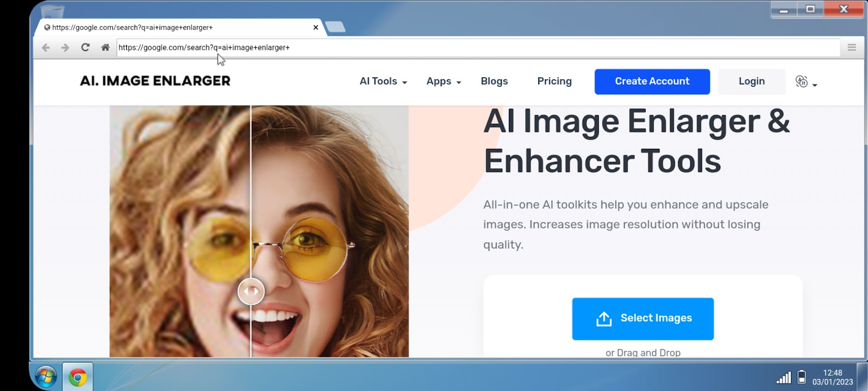Open the AI. IMAGE ENLARGER logo link
The height and width of the screenshot is (391, 868).
coord(155,81)
